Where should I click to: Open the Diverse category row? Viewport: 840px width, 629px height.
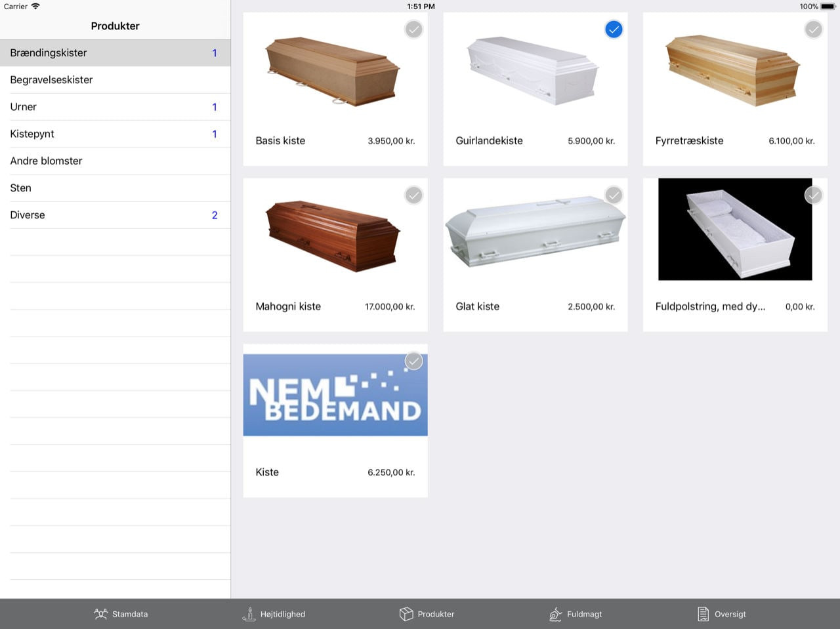[115, 215]
